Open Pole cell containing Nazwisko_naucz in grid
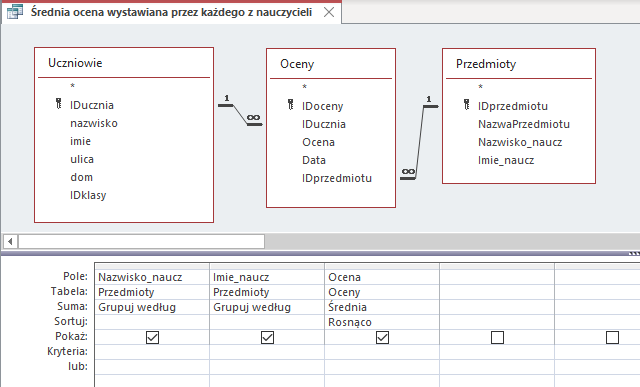640x387 pixels. [152, 277]
